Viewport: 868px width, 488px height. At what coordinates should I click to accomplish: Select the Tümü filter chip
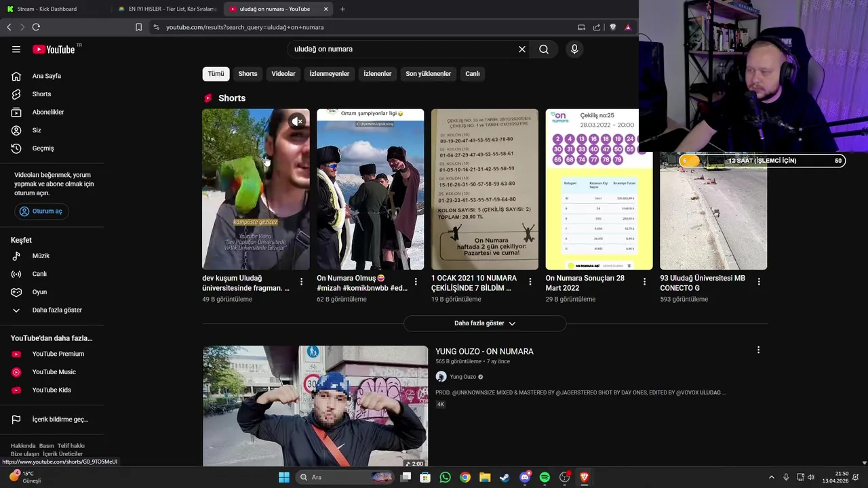point(216,74)
